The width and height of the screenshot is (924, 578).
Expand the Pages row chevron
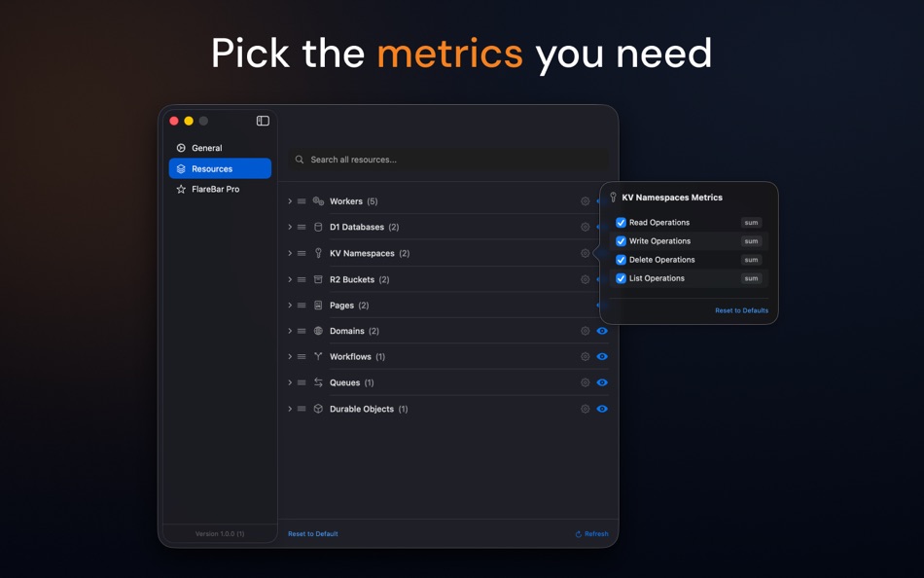[290, 305]
